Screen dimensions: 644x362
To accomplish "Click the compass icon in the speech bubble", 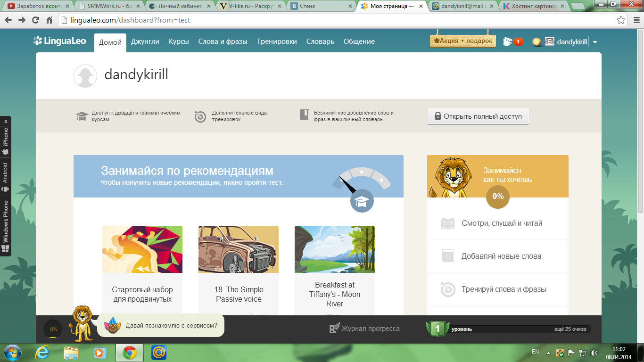I will tap(112, 325).
